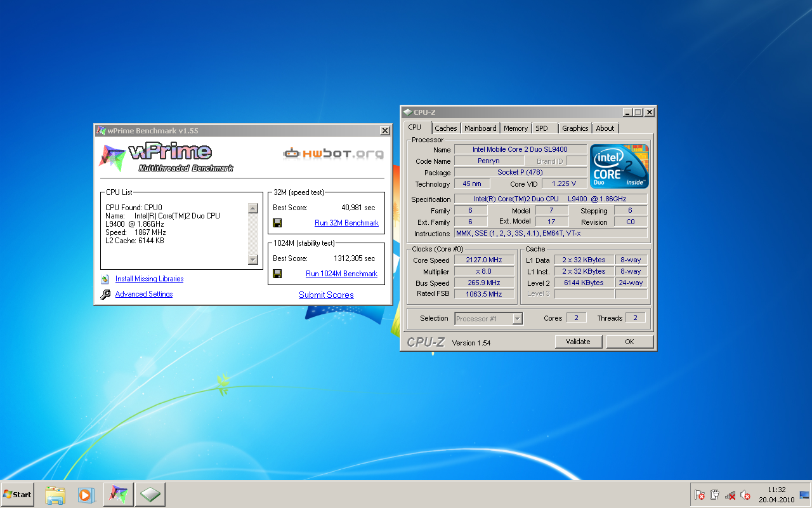The image size is (812, 508).
Task: Switch to the Mainboard tab in CPU-Z
Action: (x=481, y=128)
